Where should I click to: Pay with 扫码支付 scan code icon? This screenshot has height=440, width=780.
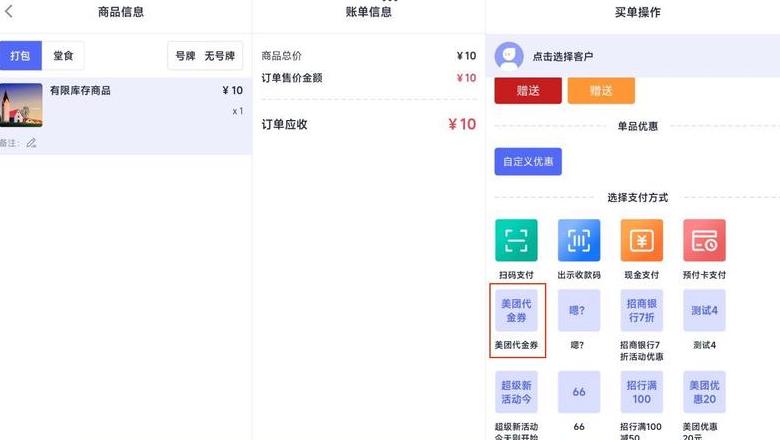(516, 240)
